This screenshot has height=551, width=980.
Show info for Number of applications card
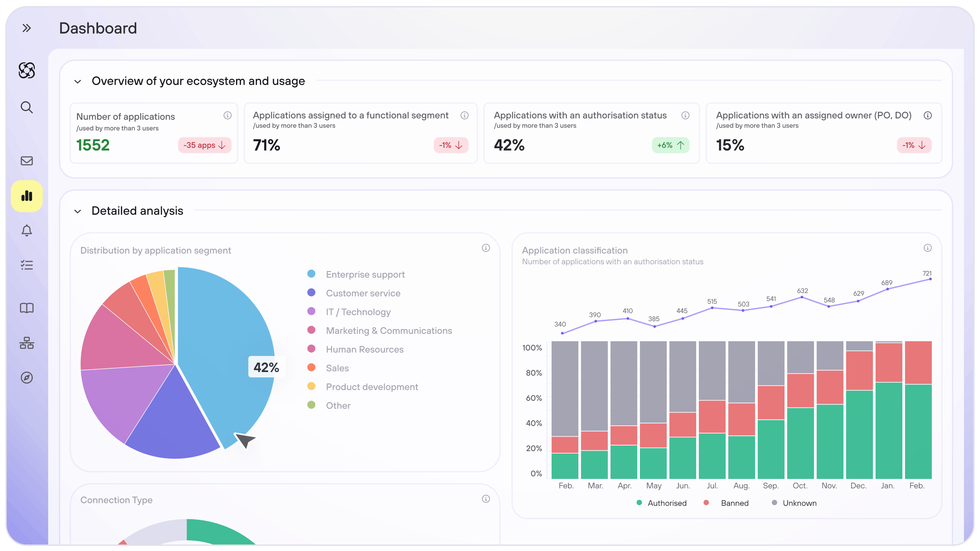pos(227,116)
